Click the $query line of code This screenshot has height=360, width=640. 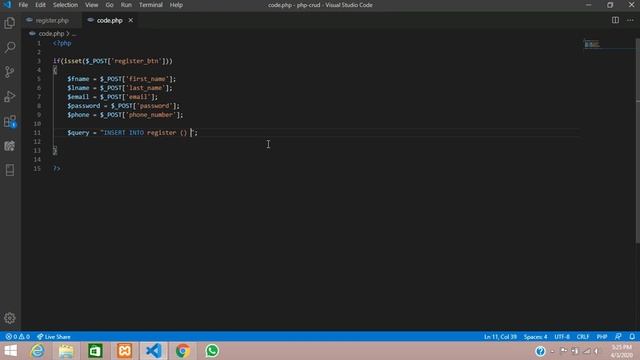[133, 133]
